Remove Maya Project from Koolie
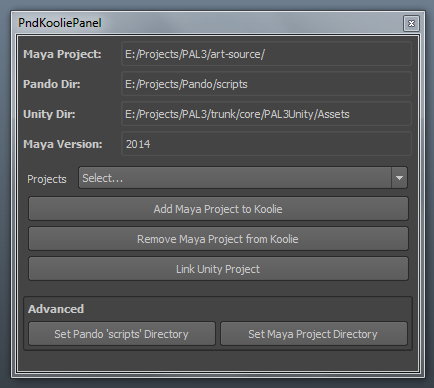Image resolution: width=434 pixels, height=388 pixels. [x=218, y=239]
